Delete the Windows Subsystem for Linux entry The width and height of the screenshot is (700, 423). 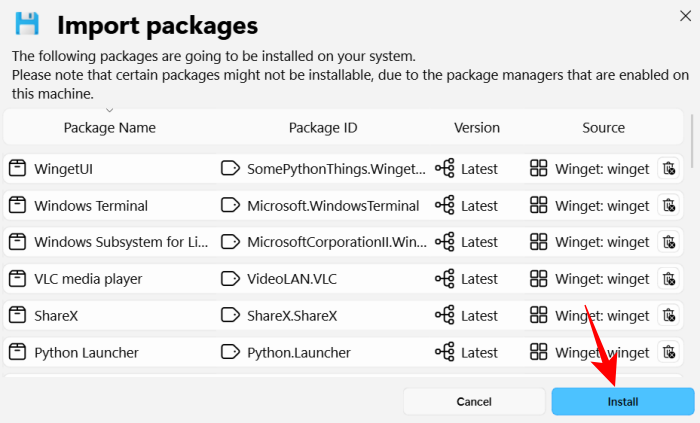(669, 242)
